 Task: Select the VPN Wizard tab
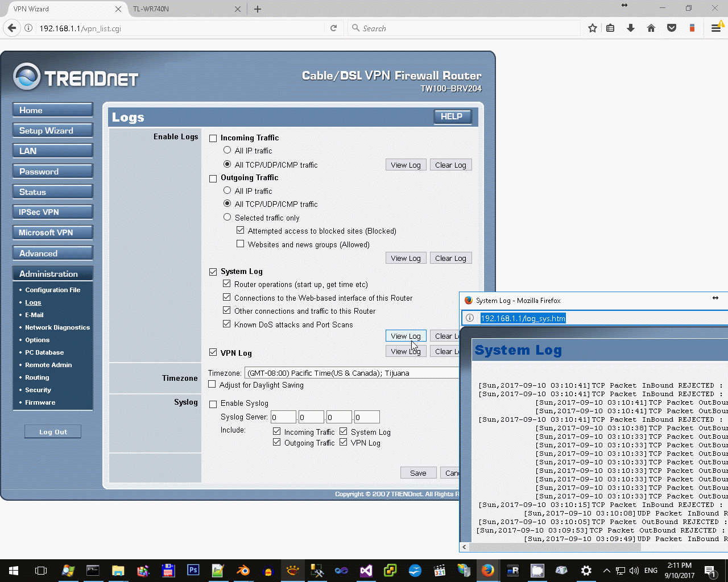(x=64, y=9)
